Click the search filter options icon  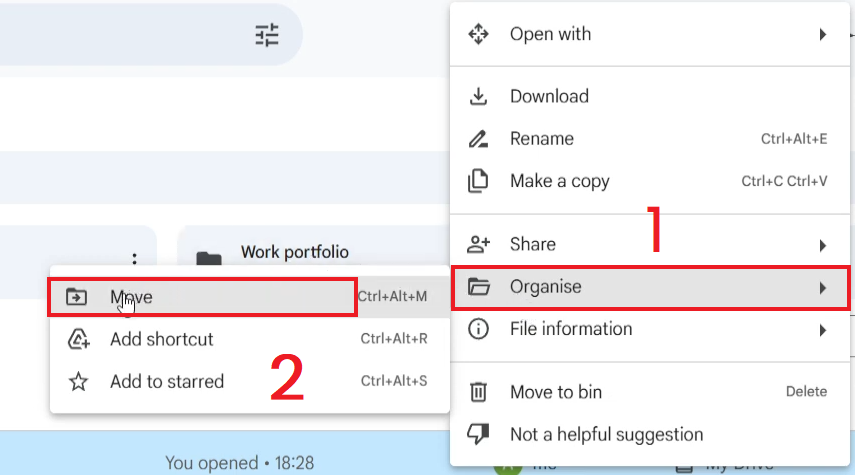tap(267, 36)
